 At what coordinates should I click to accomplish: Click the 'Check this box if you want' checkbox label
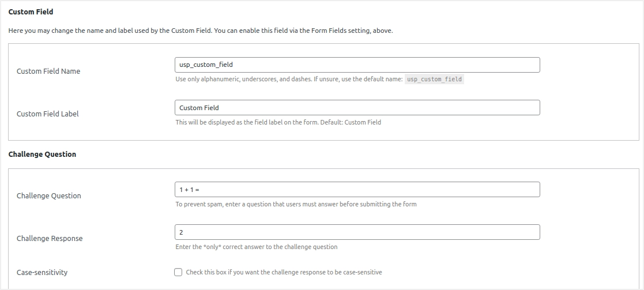tap(284, 272)
